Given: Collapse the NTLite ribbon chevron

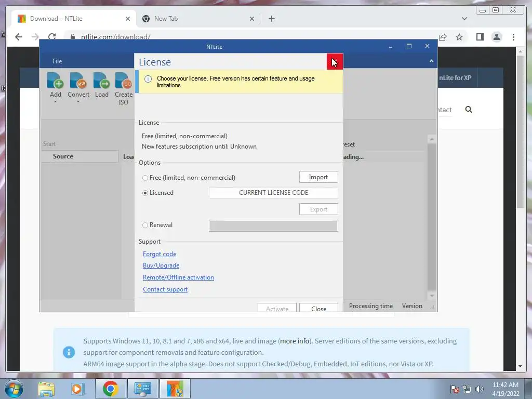Looking at the screenshot, I should 431,61.
